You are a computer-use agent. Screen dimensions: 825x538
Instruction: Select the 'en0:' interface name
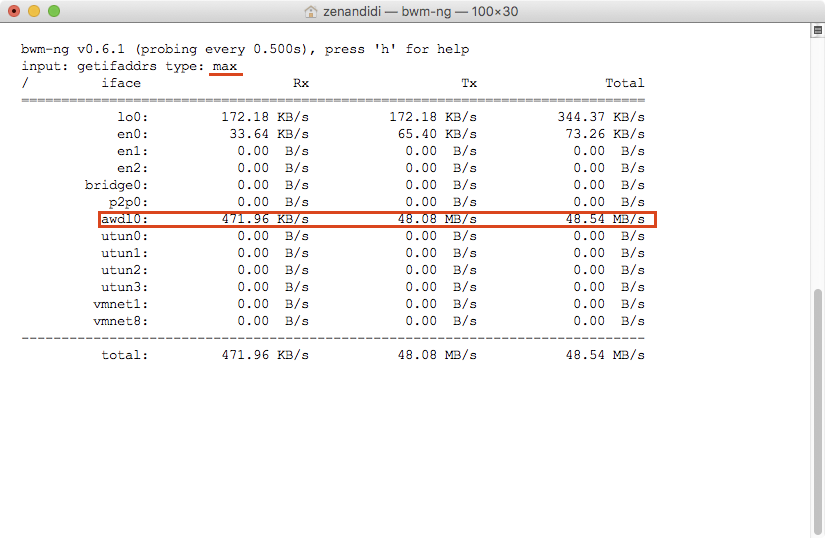pos(133,134)
